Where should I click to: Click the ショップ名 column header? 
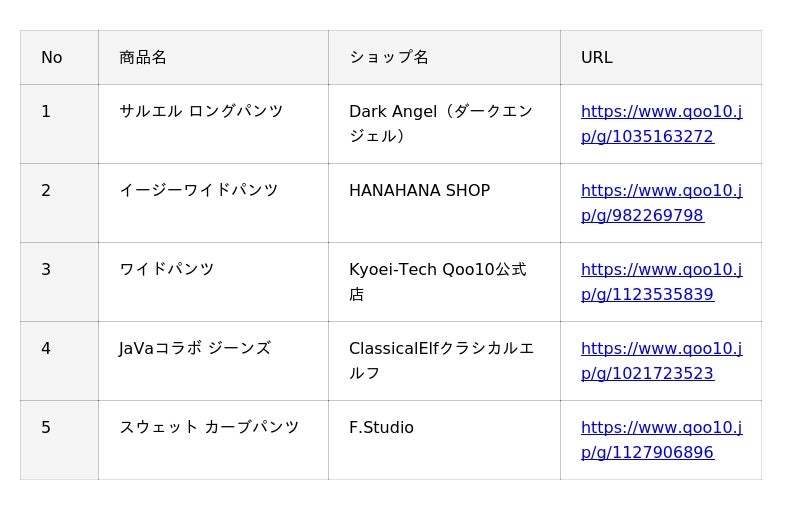389,58
